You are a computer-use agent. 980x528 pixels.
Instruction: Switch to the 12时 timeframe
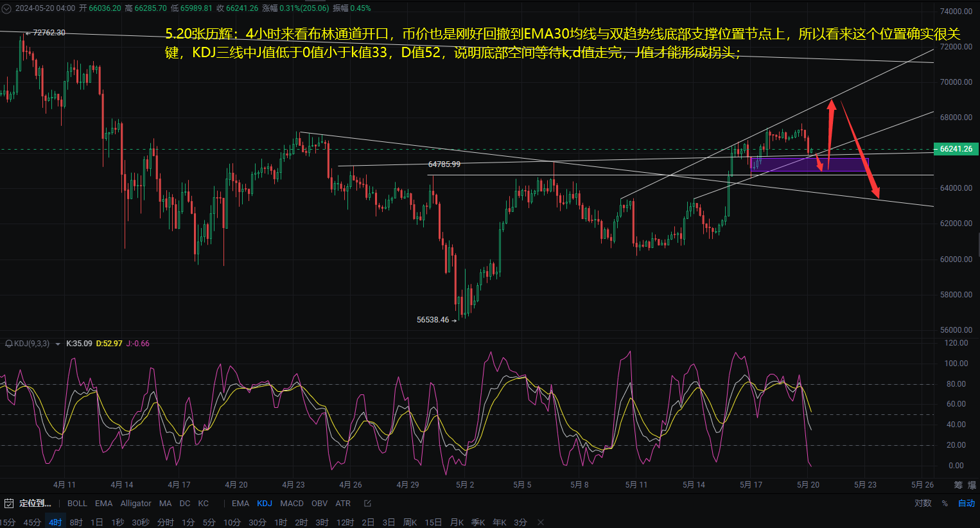click(x=345, y=522)
